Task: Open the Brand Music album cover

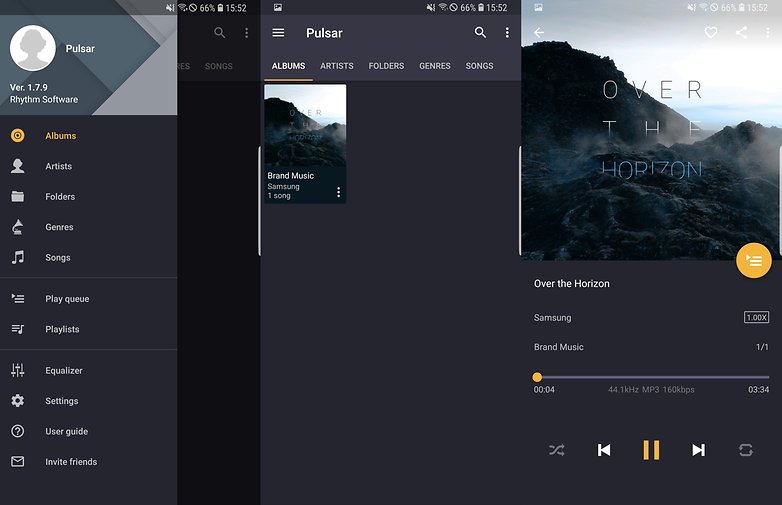Action: pos(305,126)
